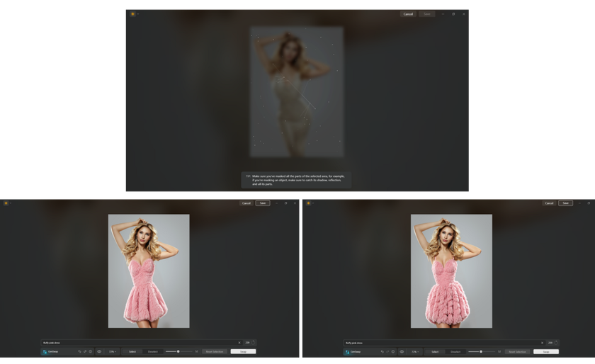595x364 pixels.
Task: Click the blurred image preview in top window
Action: [x=297, y=91]
